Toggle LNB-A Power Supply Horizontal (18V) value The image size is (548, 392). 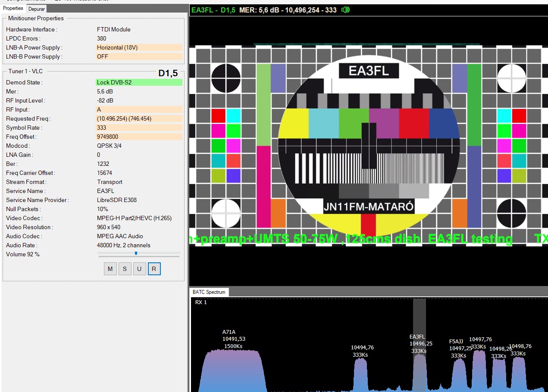pos(139,48)
